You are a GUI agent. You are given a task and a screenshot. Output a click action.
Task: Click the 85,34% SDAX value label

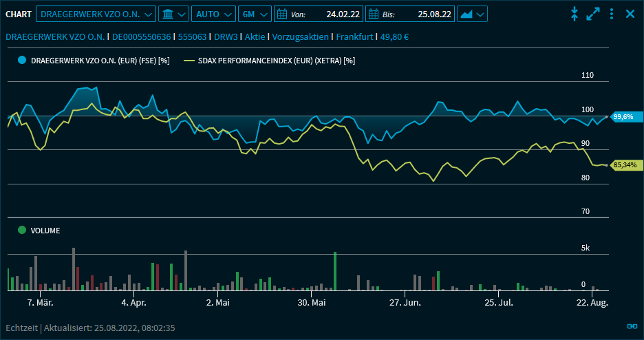pos(625,165)
